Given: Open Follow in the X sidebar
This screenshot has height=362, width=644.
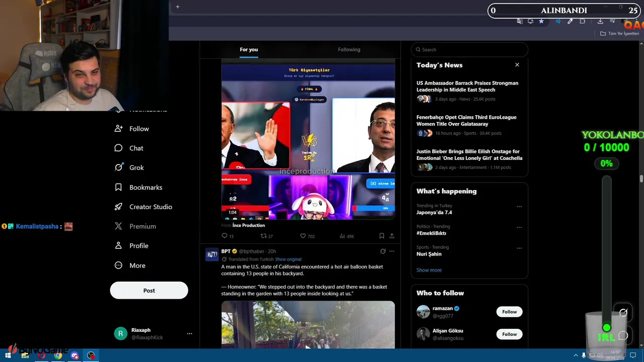Looking at the screenshot, I should (x=132, y=129).
